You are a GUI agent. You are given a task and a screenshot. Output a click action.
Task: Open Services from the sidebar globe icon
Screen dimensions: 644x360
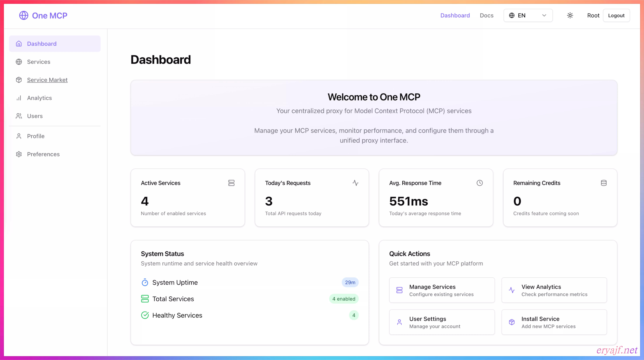click(19, 62)
